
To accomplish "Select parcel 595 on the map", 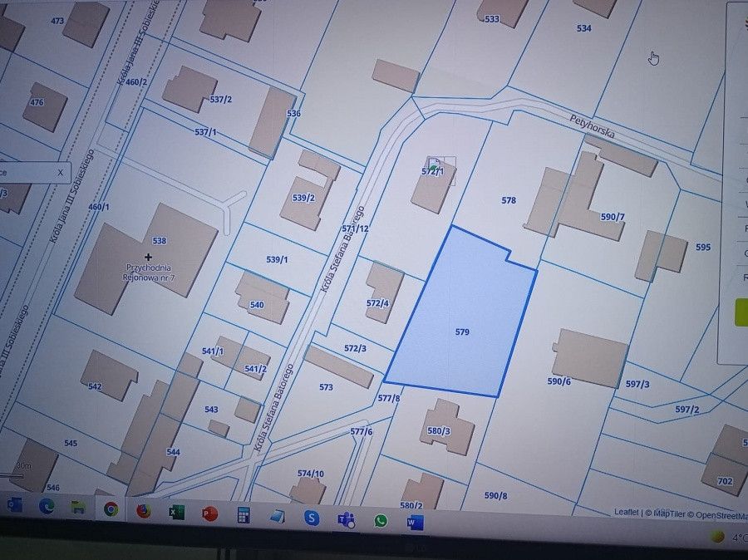I will pyautogui.click(x=703, y=247).
